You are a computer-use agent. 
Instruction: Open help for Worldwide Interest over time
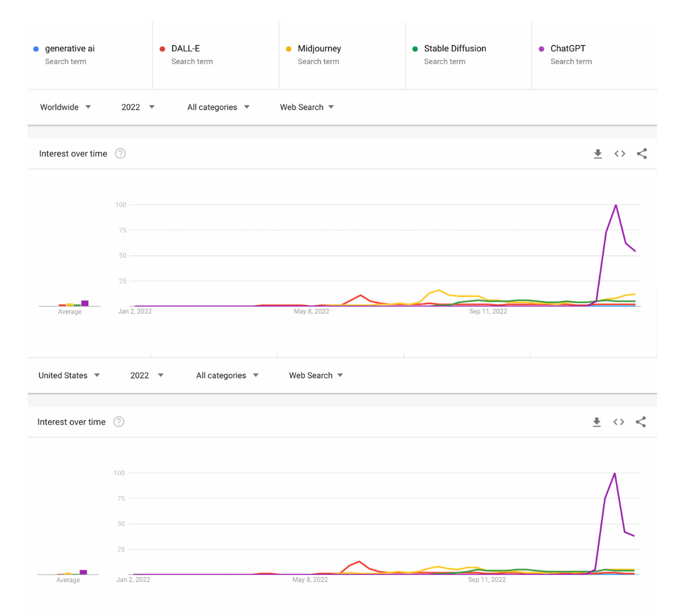pos(120,154)
